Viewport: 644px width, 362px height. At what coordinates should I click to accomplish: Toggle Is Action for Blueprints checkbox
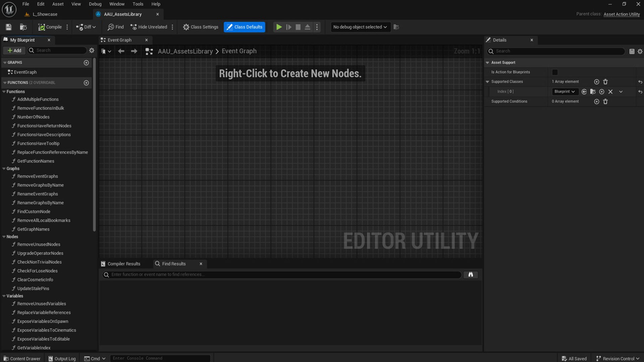pos(555,72)
